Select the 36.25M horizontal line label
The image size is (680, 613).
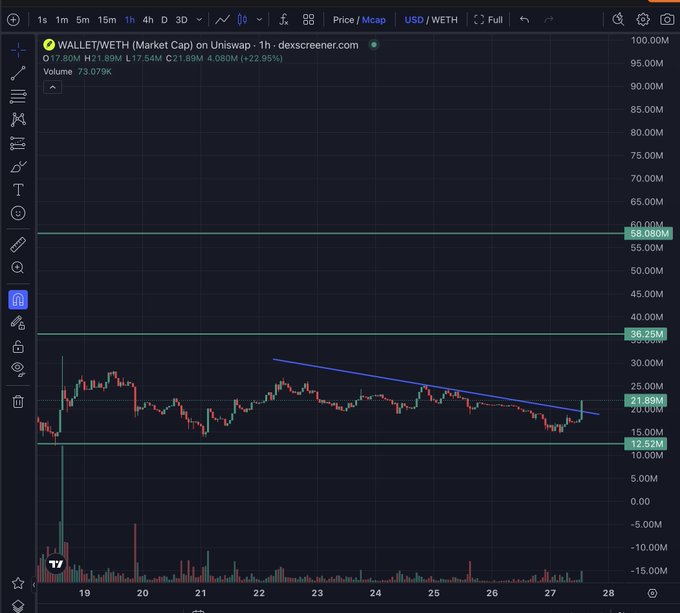[646, 334]
